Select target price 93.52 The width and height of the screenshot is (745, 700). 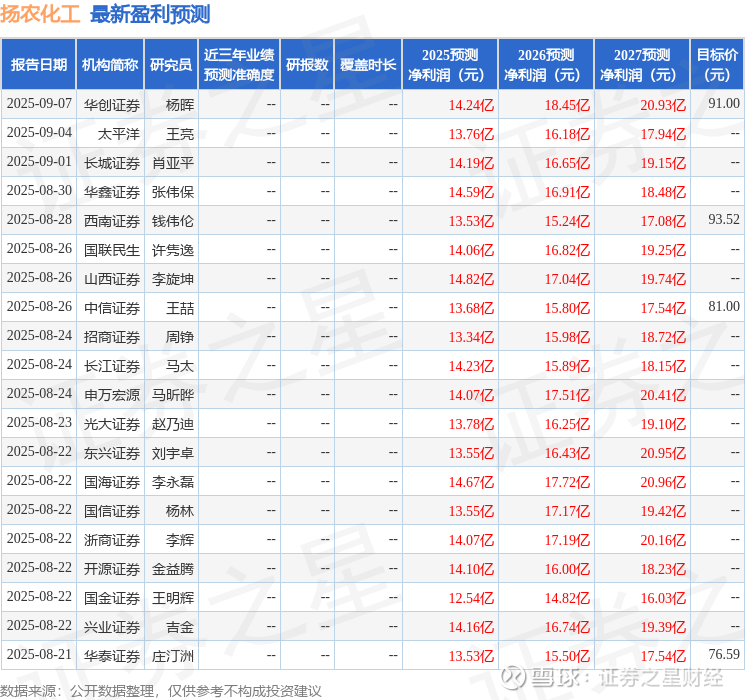click(x=724, y=220)
